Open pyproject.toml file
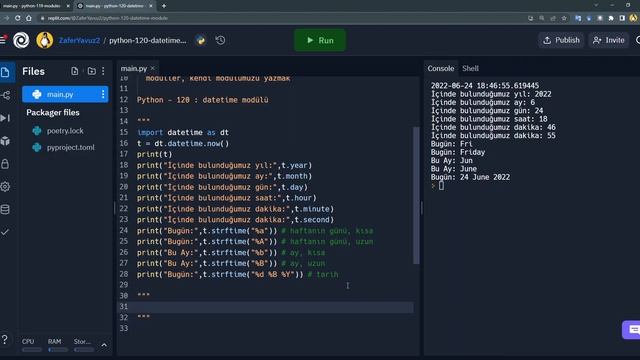Image resolution: width=640 pixels, height=360 pixels. pos(70,147)
